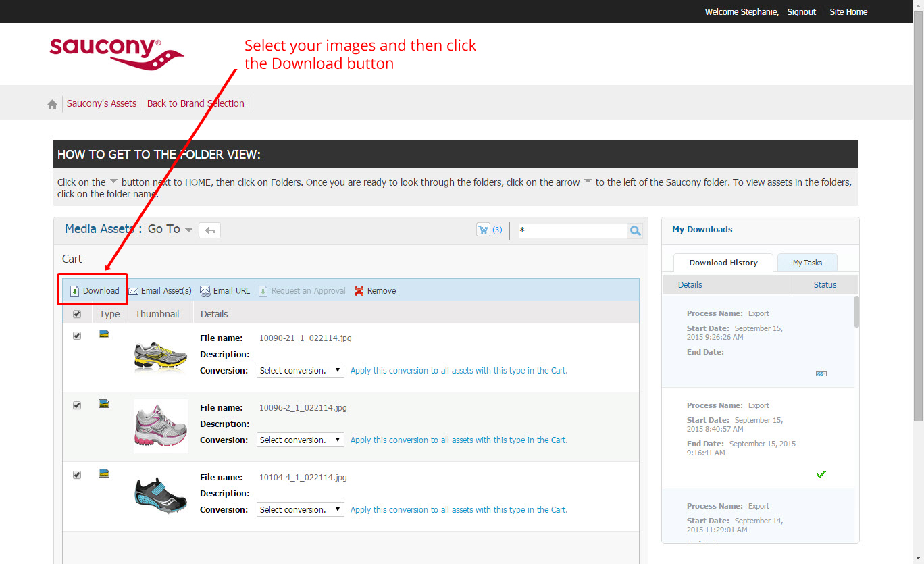Click Email URL in the toolbar
924x564 pixels.
coord(225,291)
